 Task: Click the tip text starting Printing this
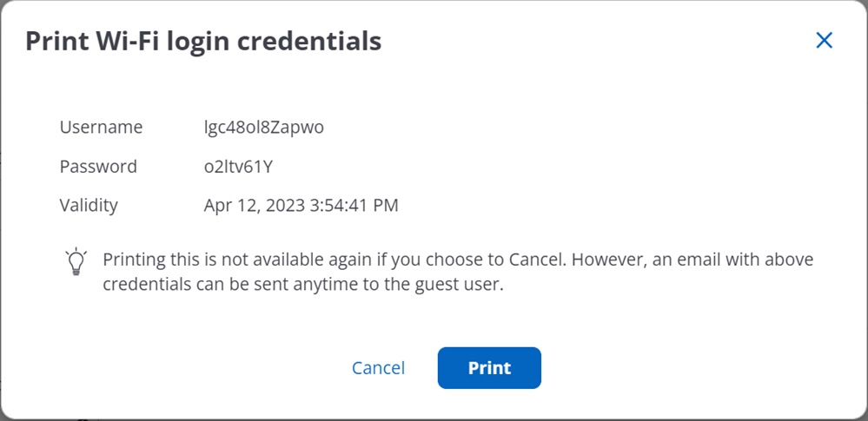[458, 273]
